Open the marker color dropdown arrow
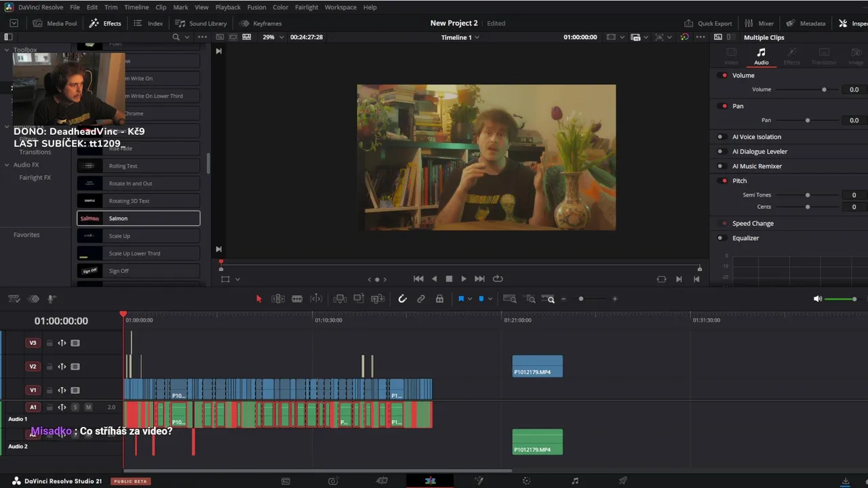 pyautogui.click(x=490, y=299)
